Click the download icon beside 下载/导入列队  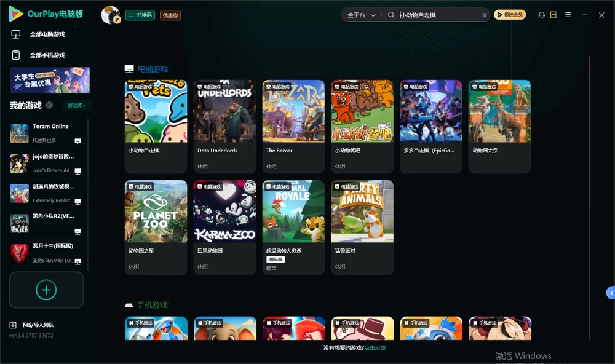point(13,325)
